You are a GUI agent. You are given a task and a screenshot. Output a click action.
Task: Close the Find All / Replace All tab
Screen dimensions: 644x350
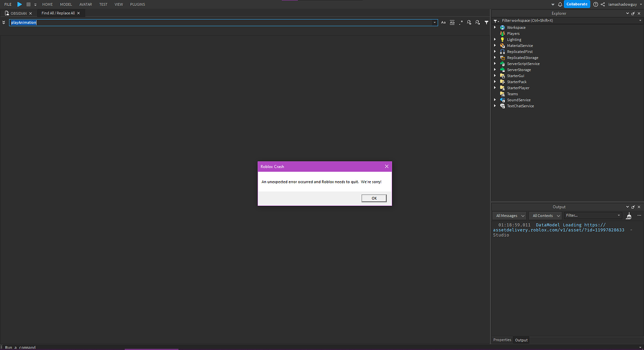(79, 13)
